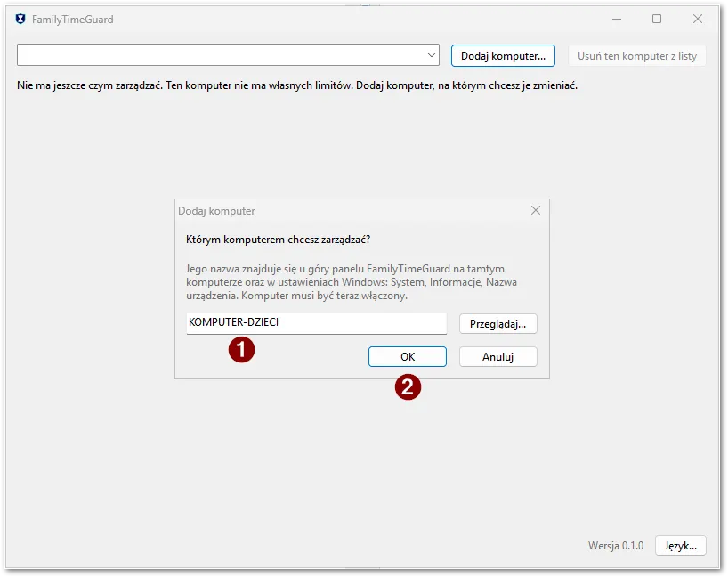Open the Przeglądaj... browse button
This screenshot has width=728, height=577.
[x=497, y=324]
